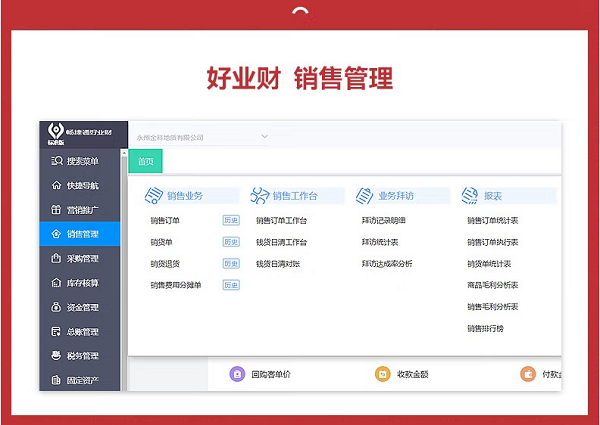Open the 销货单 link
This screenshot has height=425, width=600.
161,242
